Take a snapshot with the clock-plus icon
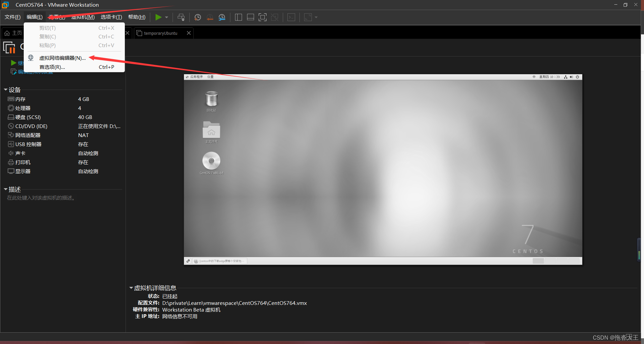This screenshot has height=344, width=644. (x=198, y=17)
